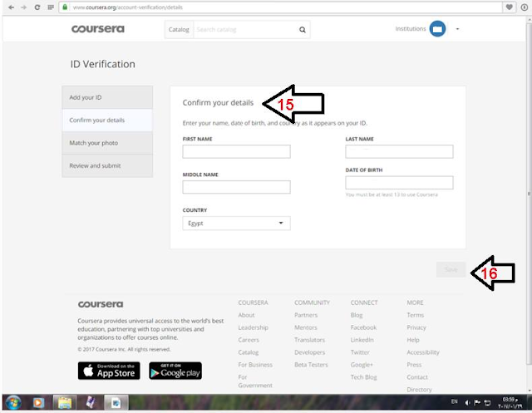Viewport: 532px width, 413px height.
Task: Bookmark page with the heart icon
Action: pyautogui.click(x=510, y=7)
